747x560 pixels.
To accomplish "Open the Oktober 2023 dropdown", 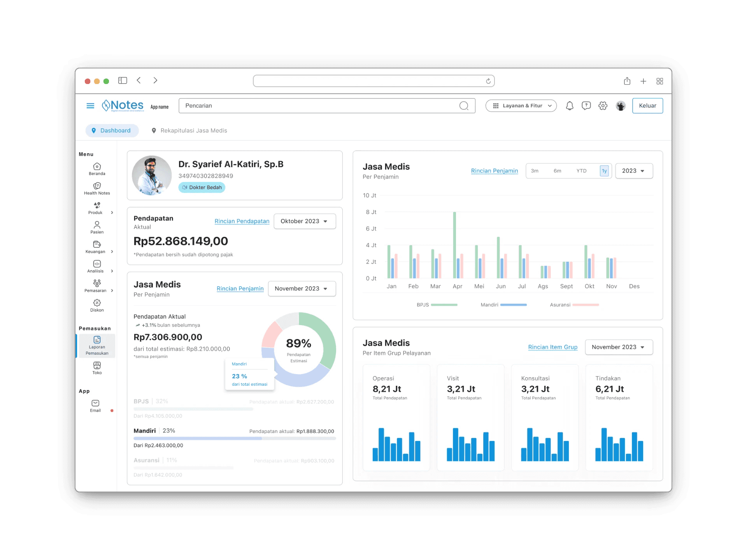I will [x=305, y=221].
